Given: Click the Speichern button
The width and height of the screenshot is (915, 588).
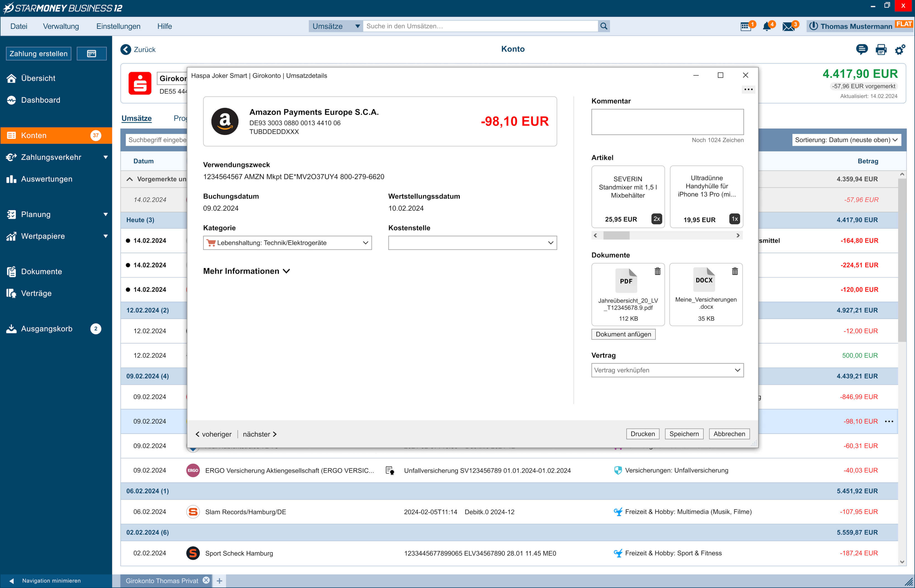Looking at the screenshot, I should click(x=684, y=434).
